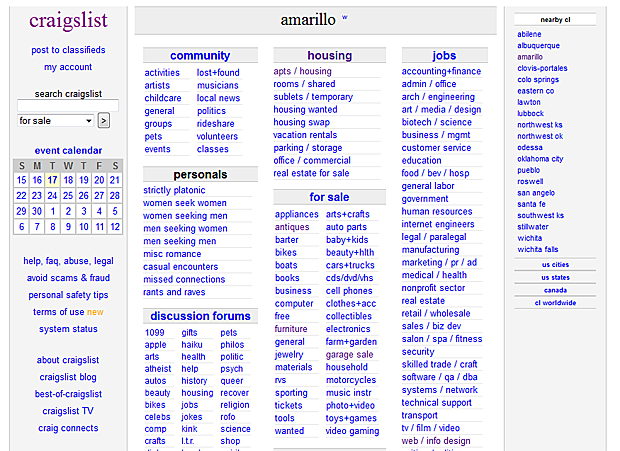The image size is (620, 451).
Task: Go to my account
Action: coord(68,67)
